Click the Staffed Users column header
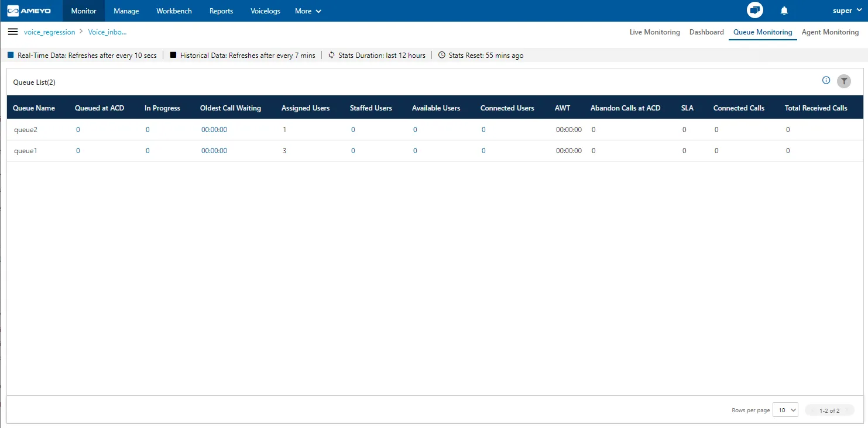The image size is (868, 428). coord(371,108)
